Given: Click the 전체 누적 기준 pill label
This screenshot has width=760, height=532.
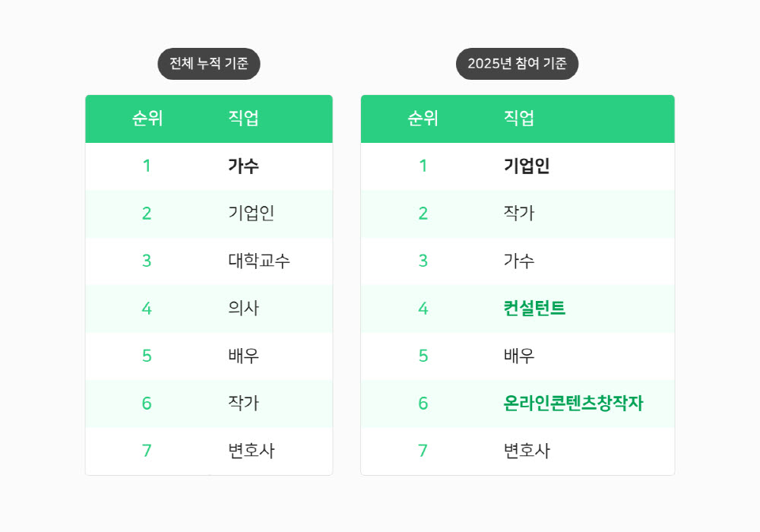Looking at the screenshot, I should [x=209, y=64].
